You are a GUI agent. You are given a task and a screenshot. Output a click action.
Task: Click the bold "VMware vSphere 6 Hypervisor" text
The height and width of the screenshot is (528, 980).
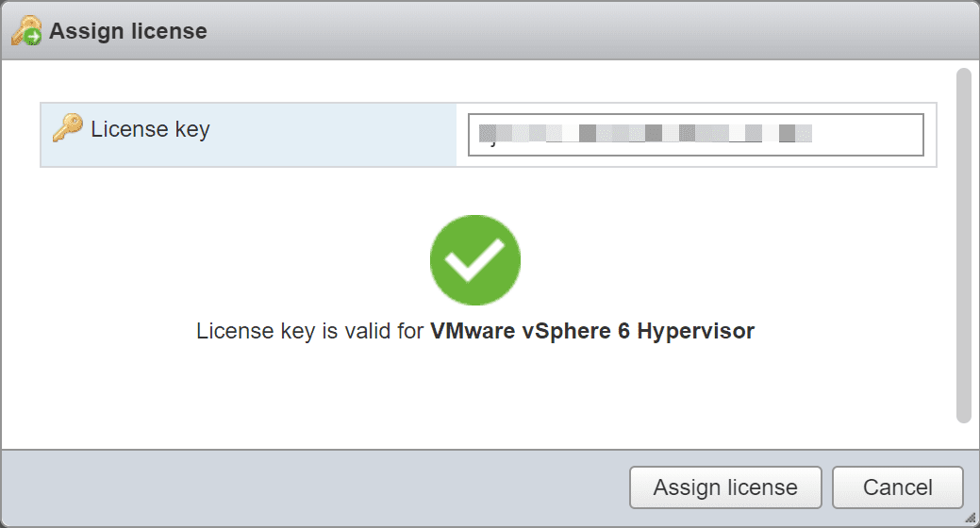click(591, 331)
